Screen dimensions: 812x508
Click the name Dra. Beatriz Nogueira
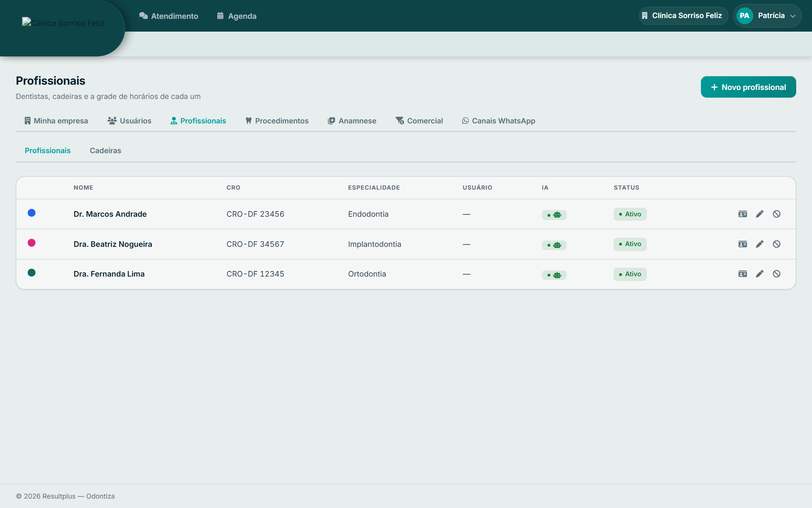point(113,244)
